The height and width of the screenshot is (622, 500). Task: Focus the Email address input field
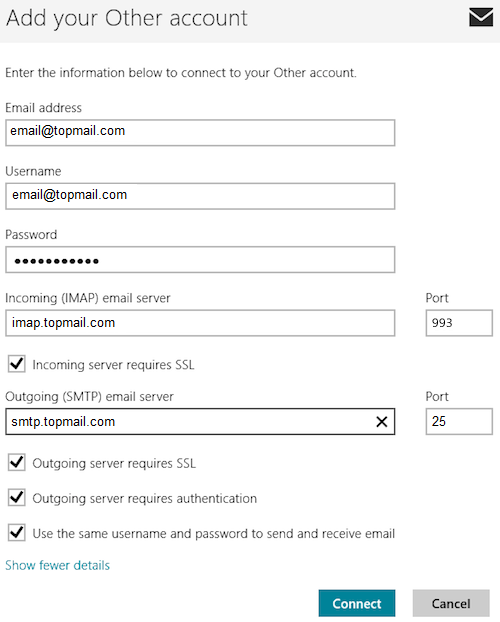point(200,132)
